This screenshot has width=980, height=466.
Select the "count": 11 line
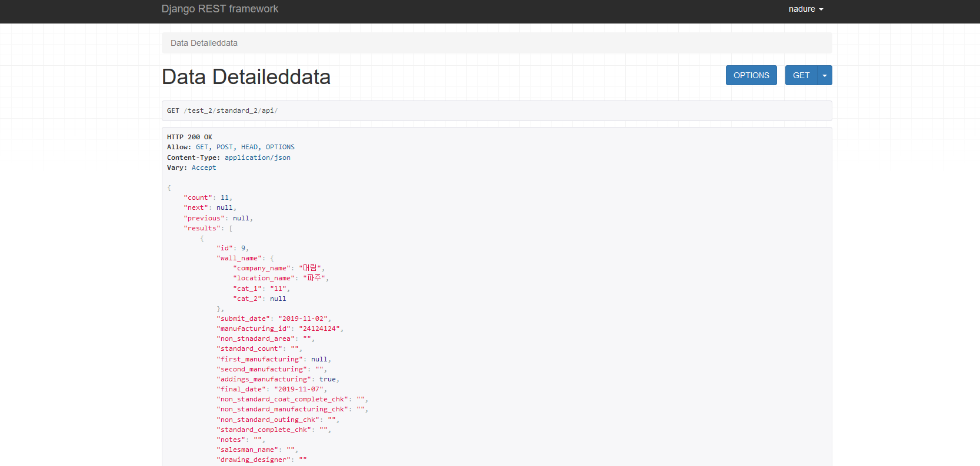(x=208, y=197)
